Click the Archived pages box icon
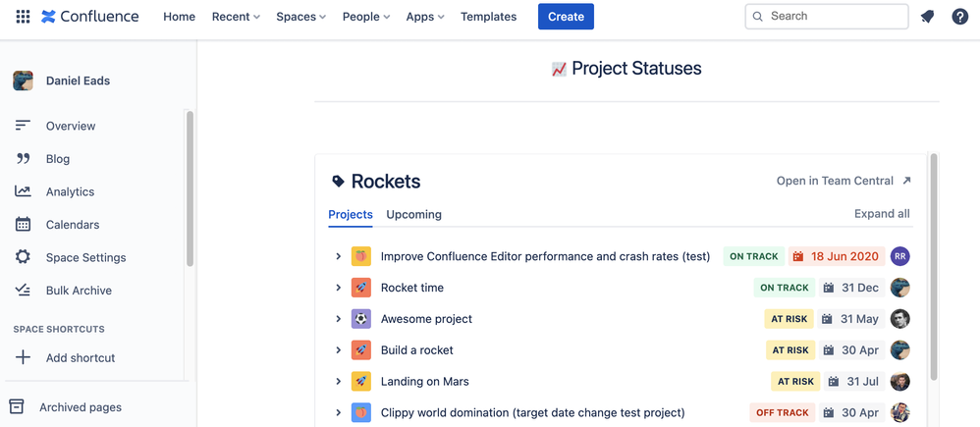Viewport: 980px width, 427px height. pyautogui.click(x=17, y=407)
